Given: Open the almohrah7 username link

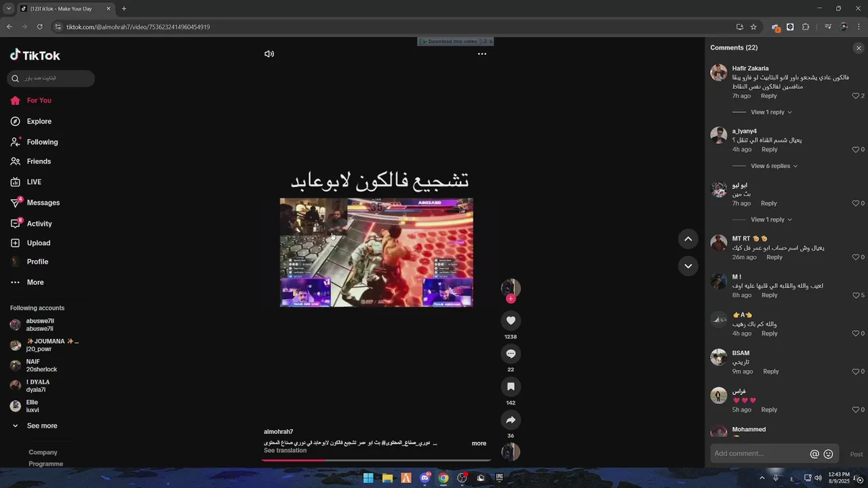Looking at the screenshot, I should (x=278, y=432).
